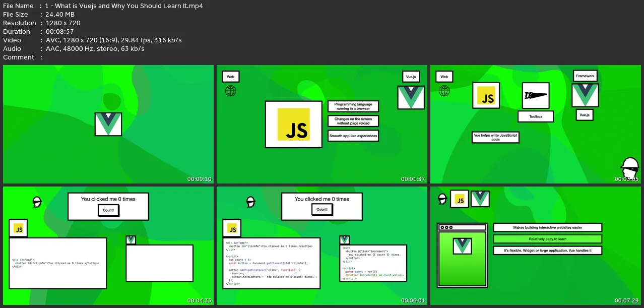Click the Vue logo inside the browser window graphic
The height and width of the screenshot is (308, 644).
462,246
